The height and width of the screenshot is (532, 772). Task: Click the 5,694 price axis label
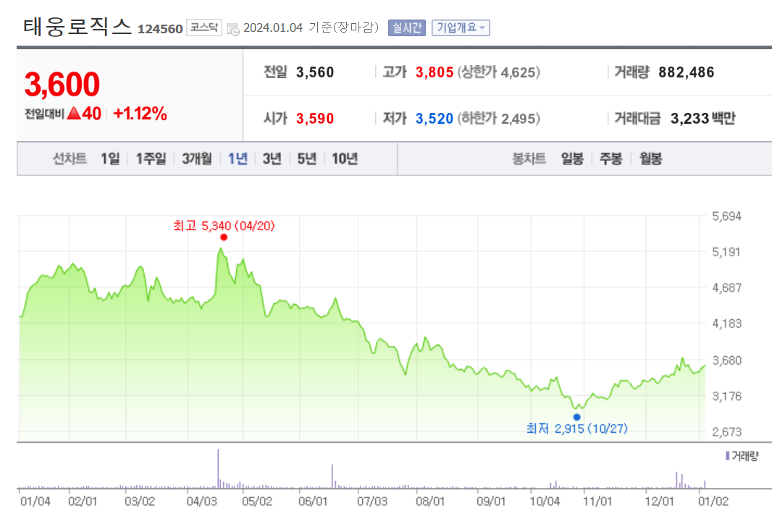pos(726,216)
